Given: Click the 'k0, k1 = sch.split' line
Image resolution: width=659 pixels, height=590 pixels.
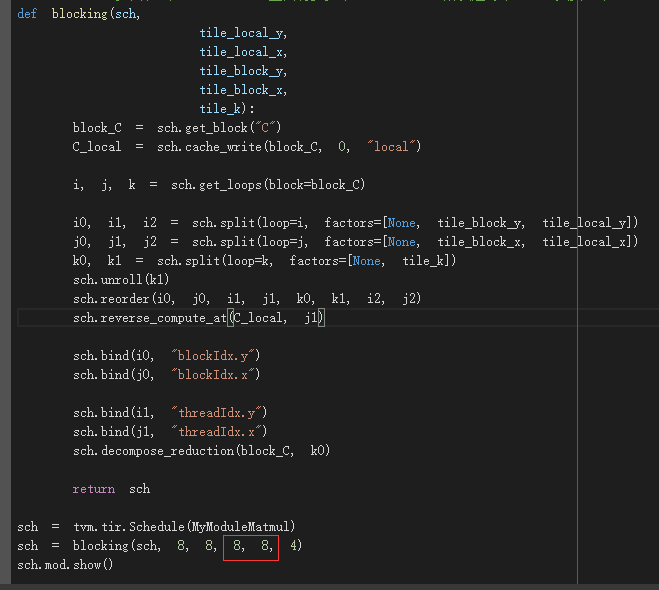Looking at the screenshot, I should tap(264, 261).
